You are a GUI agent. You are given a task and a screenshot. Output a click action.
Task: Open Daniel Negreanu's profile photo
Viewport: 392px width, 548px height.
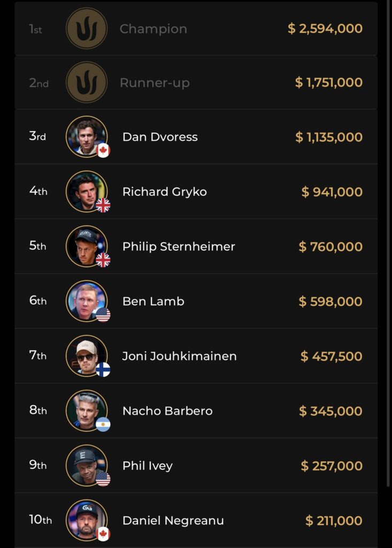[86, 520]
